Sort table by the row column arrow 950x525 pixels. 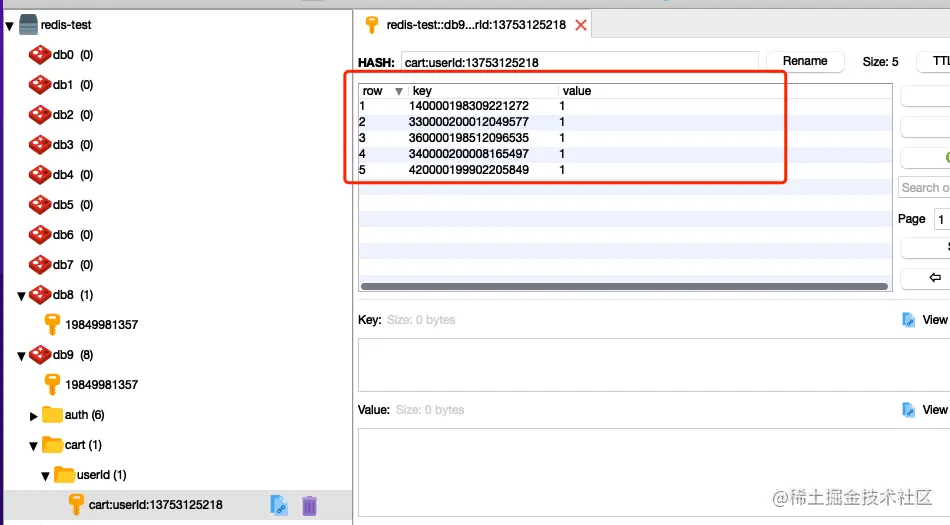click(399, 91)
